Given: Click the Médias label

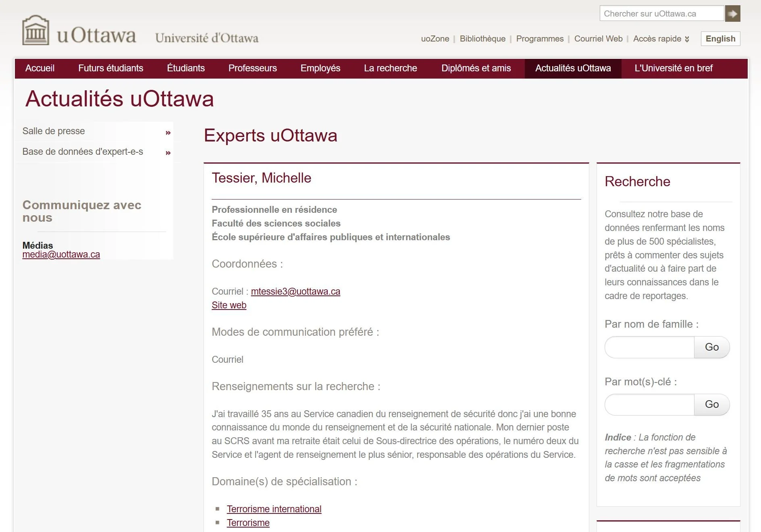Looking at the screenshot, I should point(38,245).
